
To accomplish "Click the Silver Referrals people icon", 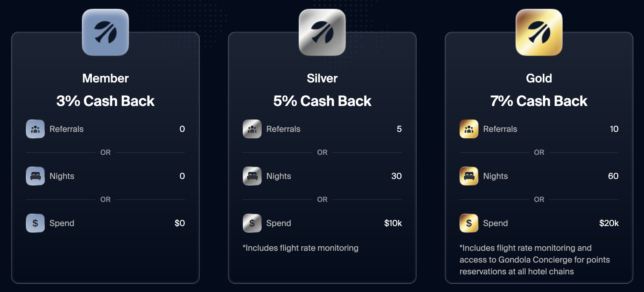I will coord(252,129).
